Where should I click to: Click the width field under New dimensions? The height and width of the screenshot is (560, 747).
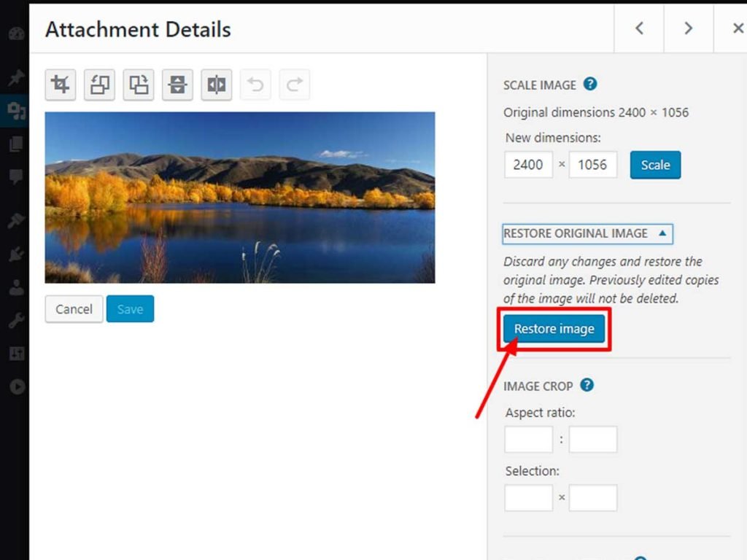pos(527,165)
